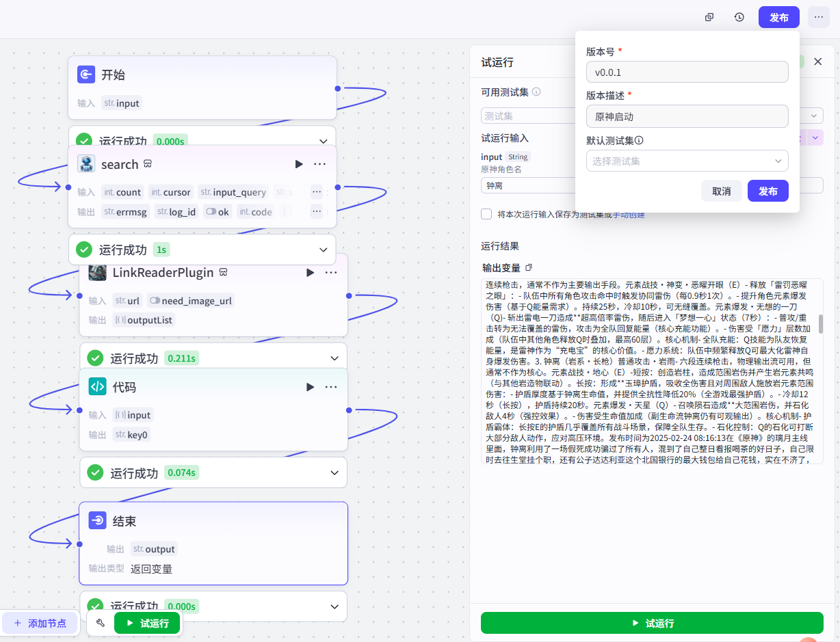Viewport: 840px width, 642px height.
Task: Click the green success check in 0.074s row
Action: click(95, 472)
